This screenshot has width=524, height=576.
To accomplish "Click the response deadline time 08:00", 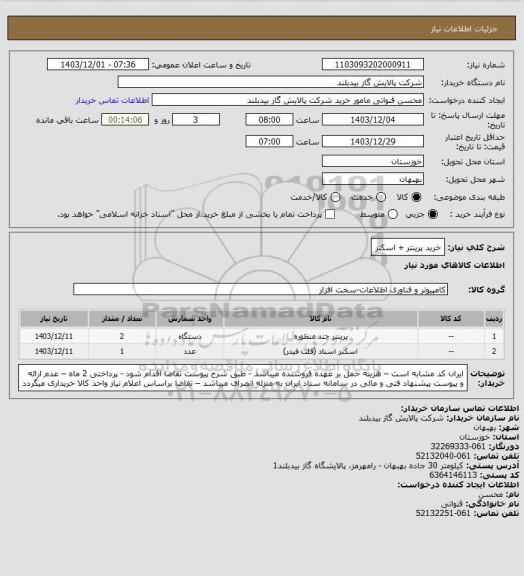I will (x=269, y=120).
